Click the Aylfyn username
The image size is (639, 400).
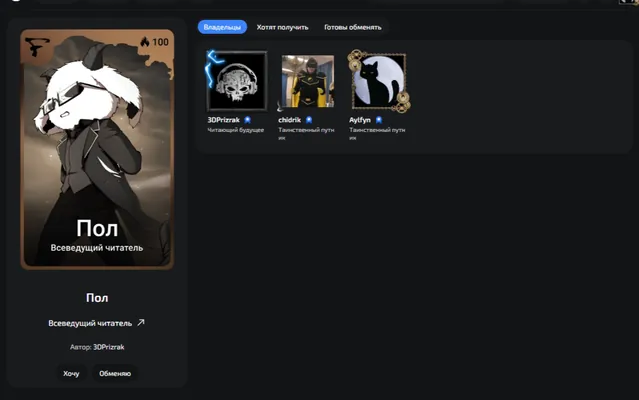point(360,120)
